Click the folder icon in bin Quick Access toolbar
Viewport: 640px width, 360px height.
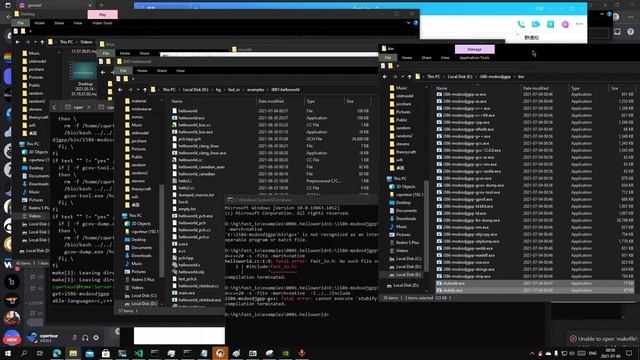click(390, 66)
